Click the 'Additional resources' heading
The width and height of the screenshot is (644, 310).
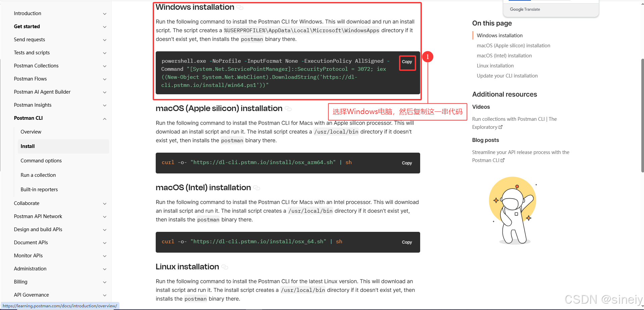(x=504, y=94)
